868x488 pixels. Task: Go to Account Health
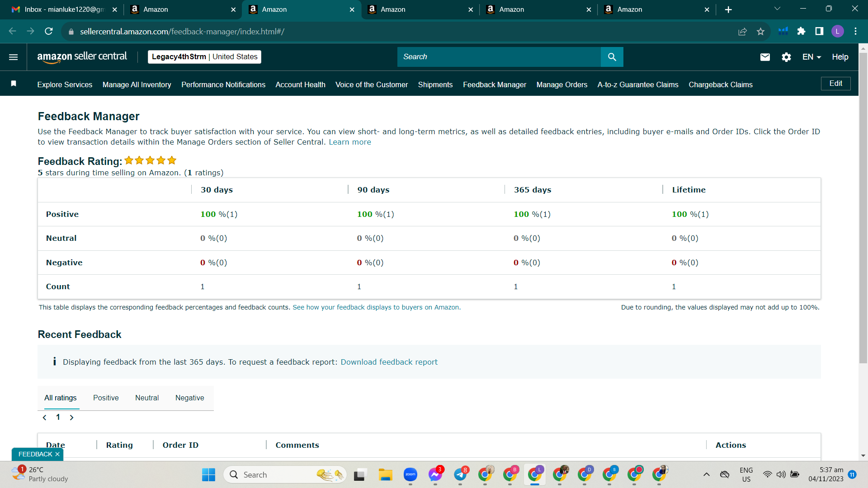coord(301,84)
